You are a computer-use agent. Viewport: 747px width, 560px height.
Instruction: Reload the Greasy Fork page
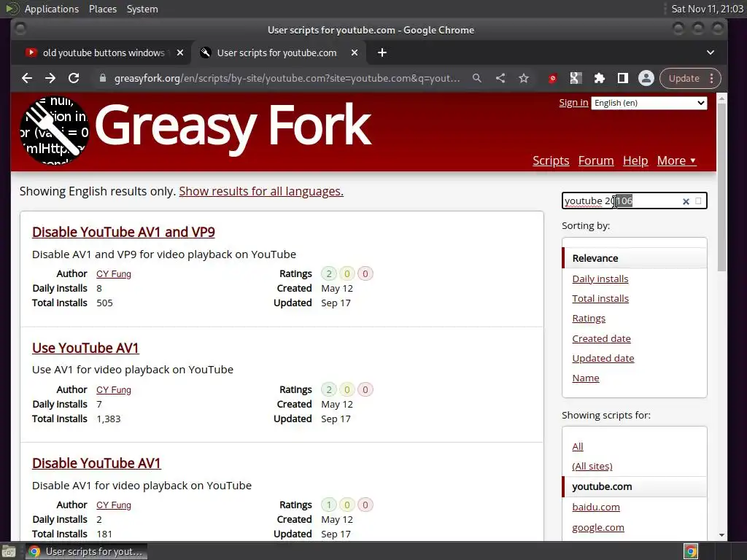click(74, 79)
